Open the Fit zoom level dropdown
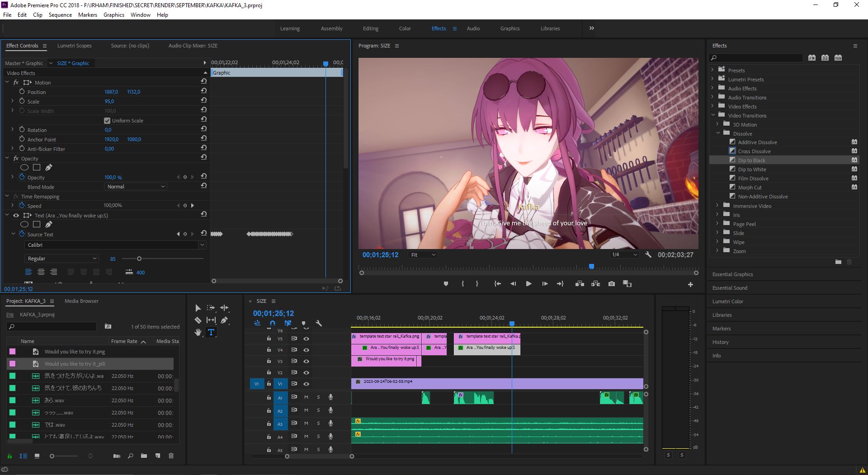Viewport: 868px width, 475px height. [423, 255]
